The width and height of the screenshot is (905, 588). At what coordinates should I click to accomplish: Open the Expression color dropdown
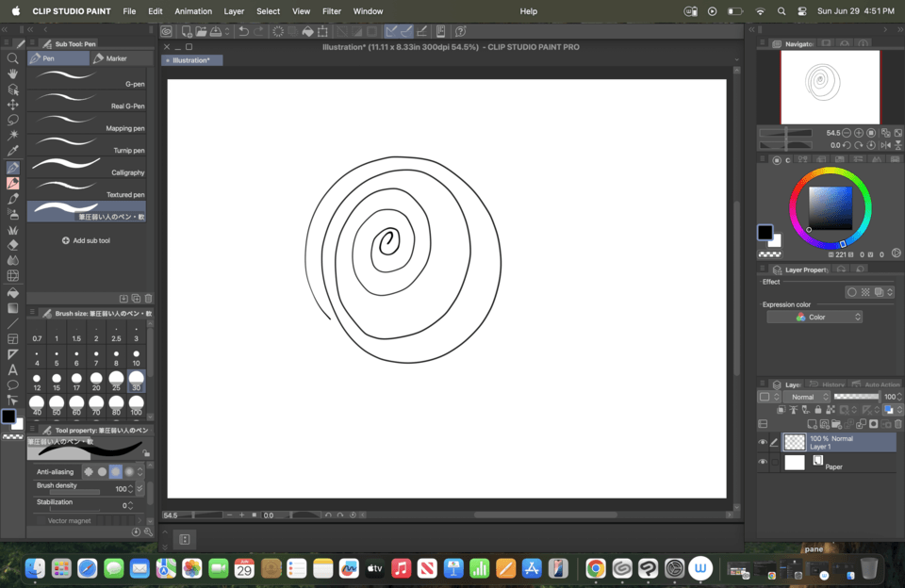click(x=814, y=318)
